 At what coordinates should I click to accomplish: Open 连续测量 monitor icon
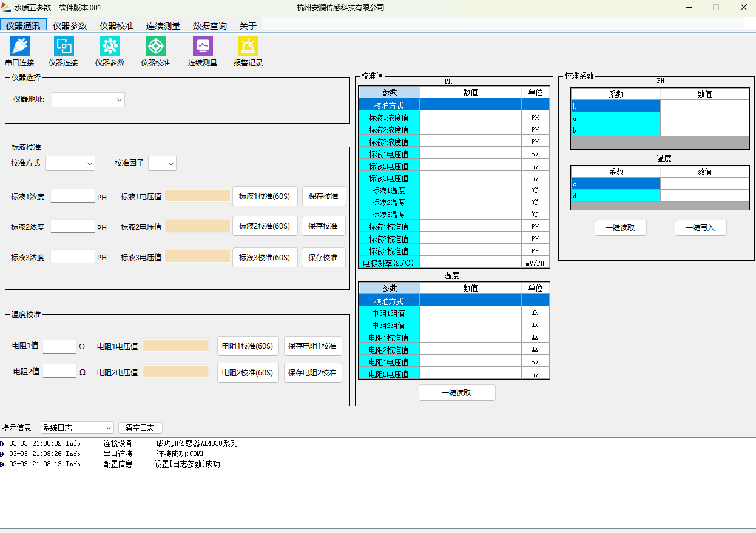(203, 46)
